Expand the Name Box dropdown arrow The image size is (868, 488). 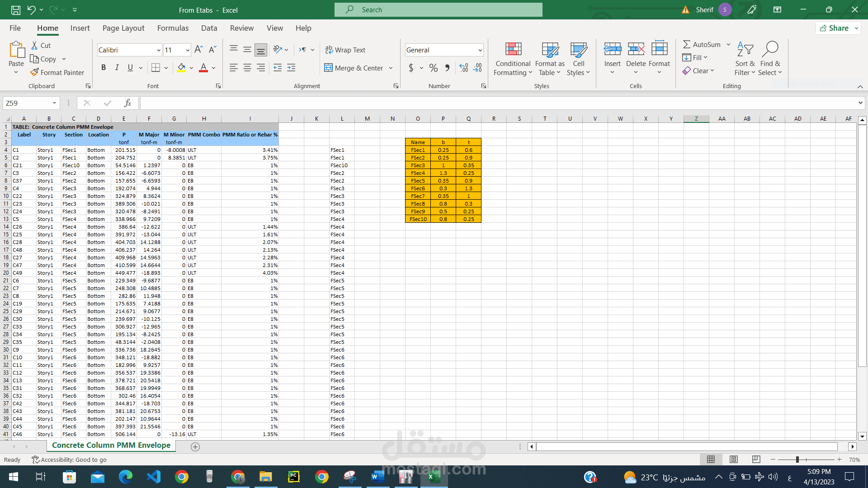[x=54, y=103]
